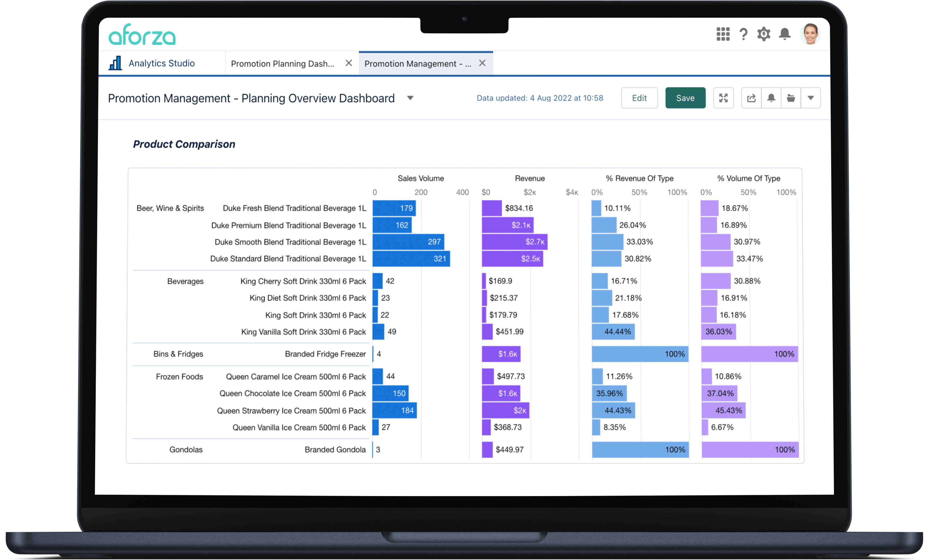Select the $2.5k revenue bar

click(x=512, y=259)
